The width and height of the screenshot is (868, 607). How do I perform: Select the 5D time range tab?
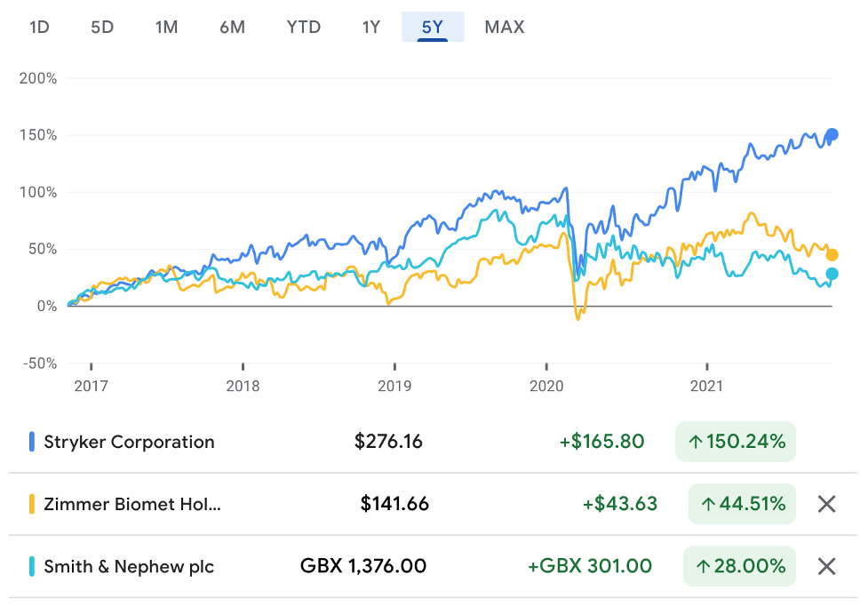(102, 27)
